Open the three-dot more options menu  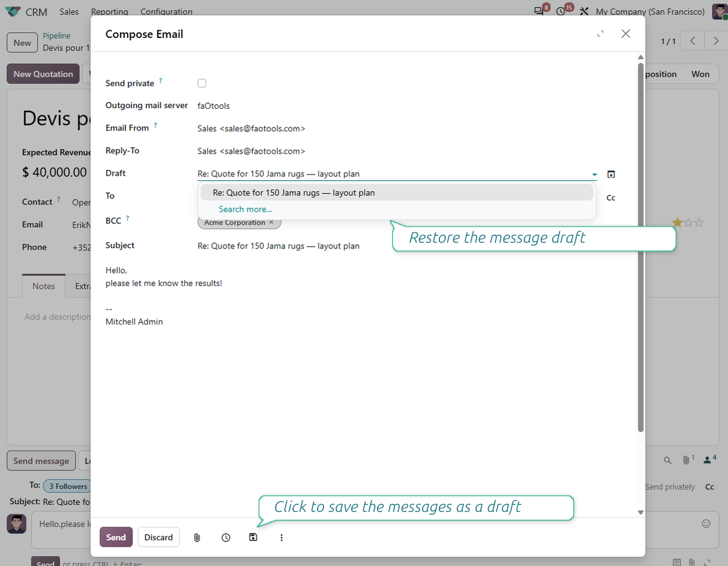pyautogui.click(x=282, y=537)
